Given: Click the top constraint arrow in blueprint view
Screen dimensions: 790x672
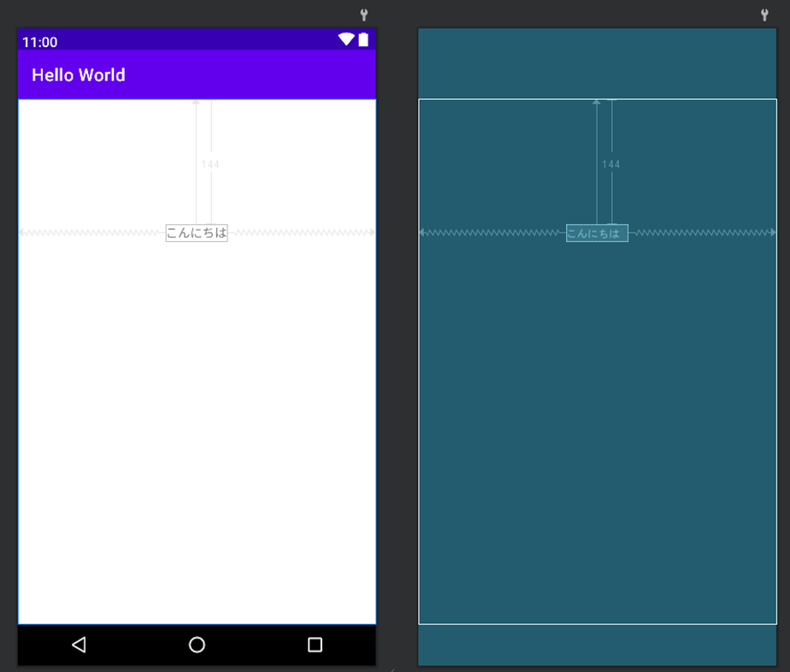Looking at the screenshot, I should (x=597, y=162).
